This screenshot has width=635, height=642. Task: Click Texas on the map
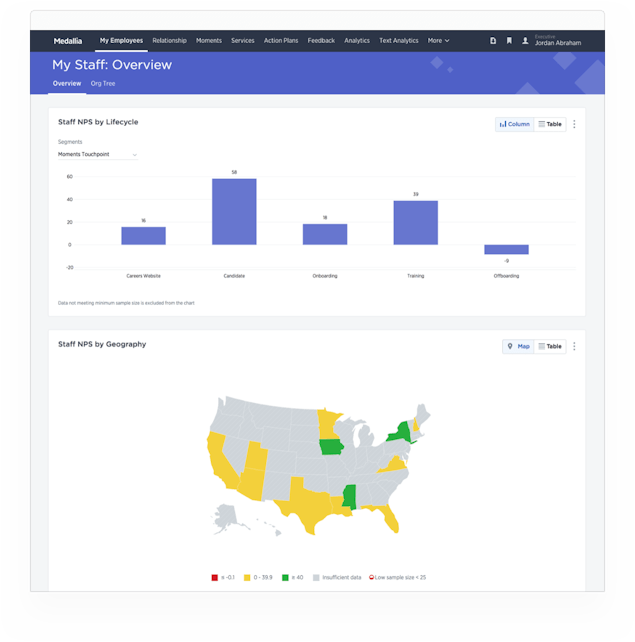pyautogui.click(x=308, y=502)
